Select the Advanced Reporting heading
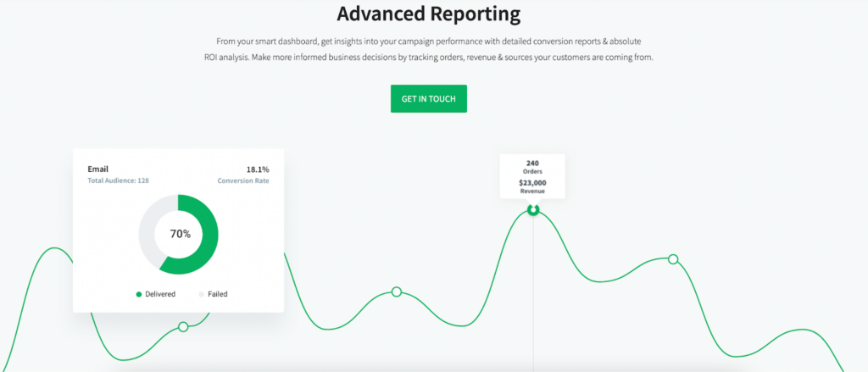 pyautogui.click(x=428, y=14)
